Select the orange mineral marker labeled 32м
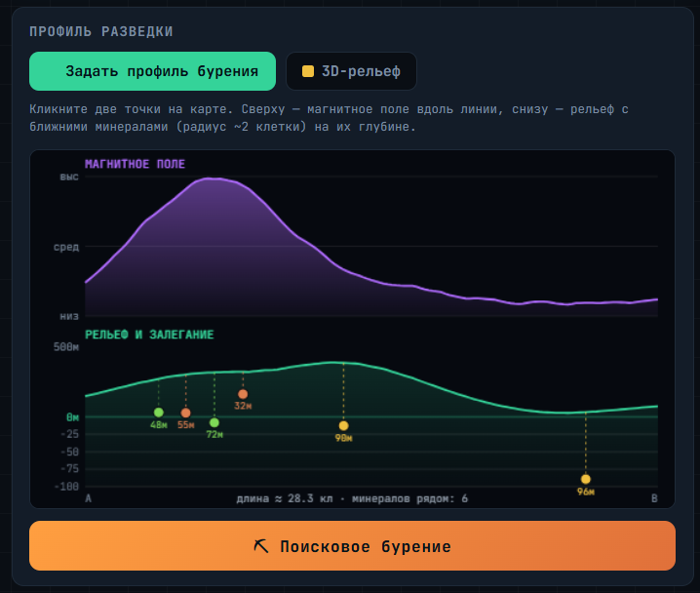 point(243,394)
